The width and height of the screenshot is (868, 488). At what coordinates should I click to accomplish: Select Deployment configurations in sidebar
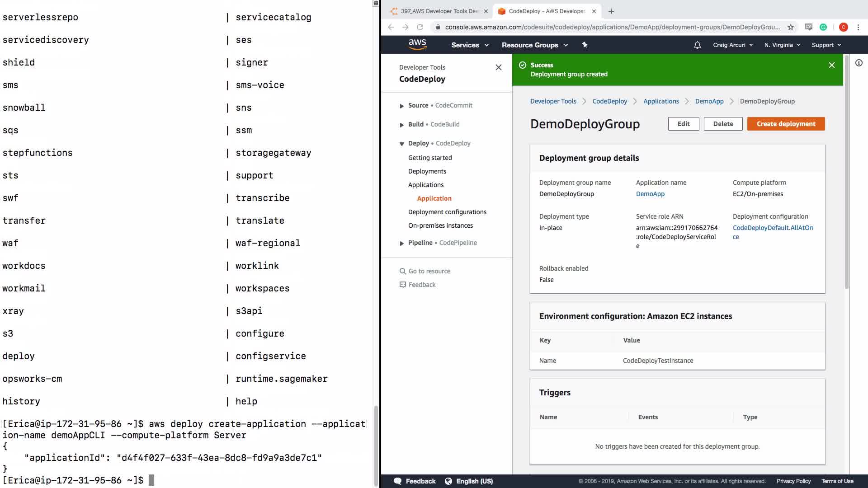tap(447, 212)
